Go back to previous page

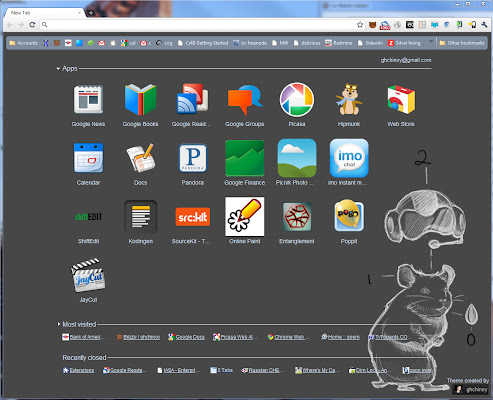(x=10, y=25)
